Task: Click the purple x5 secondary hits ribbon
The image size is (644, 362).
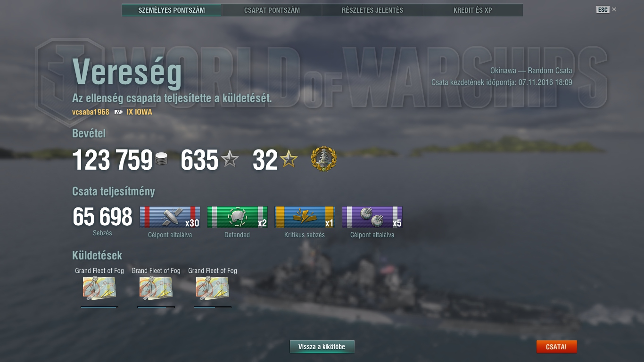Action: (372, 217)
